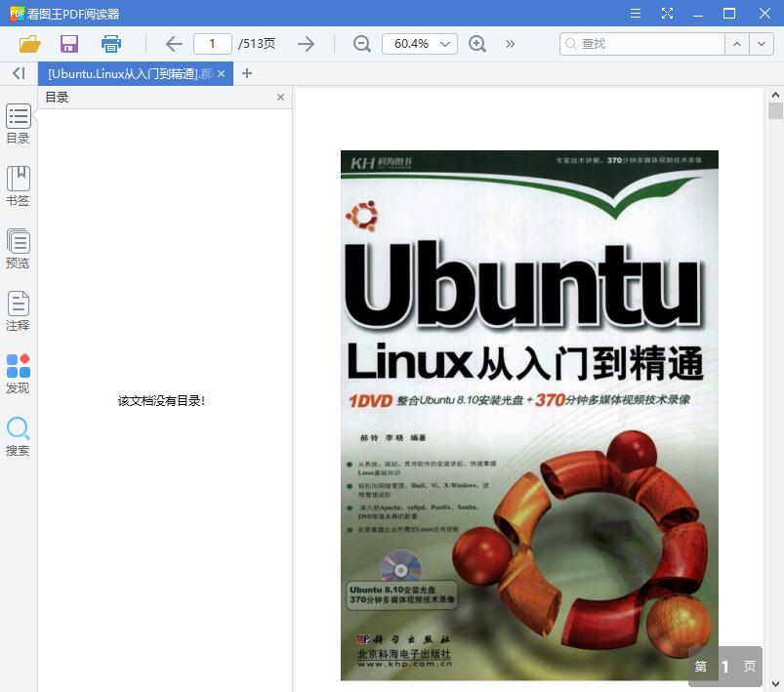784x692 pixels.
Task: Open the main menu hamburger icon
Action: click(636, 14)
